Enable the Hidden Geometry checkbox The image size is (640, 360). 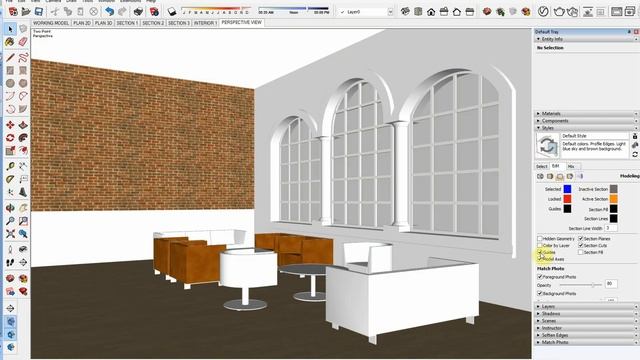540,238
